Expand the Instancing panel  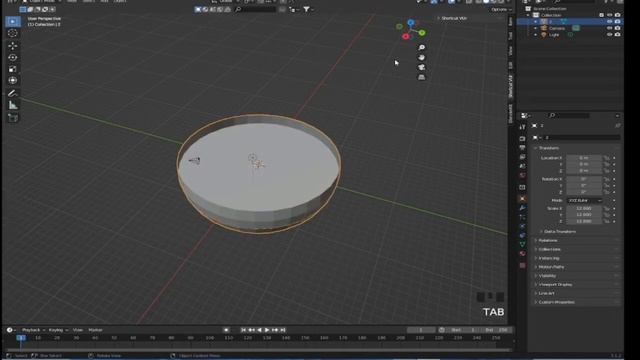(548, 258)
